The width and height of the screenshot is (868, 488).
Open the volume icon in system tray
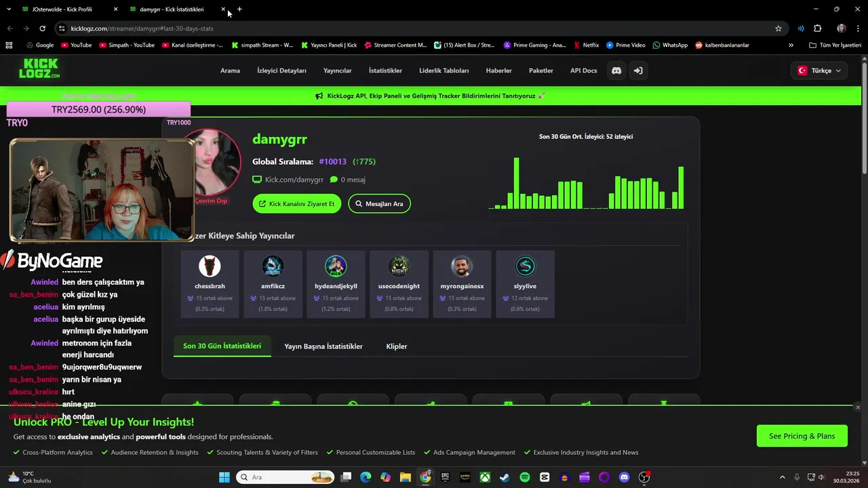(821, 477)
